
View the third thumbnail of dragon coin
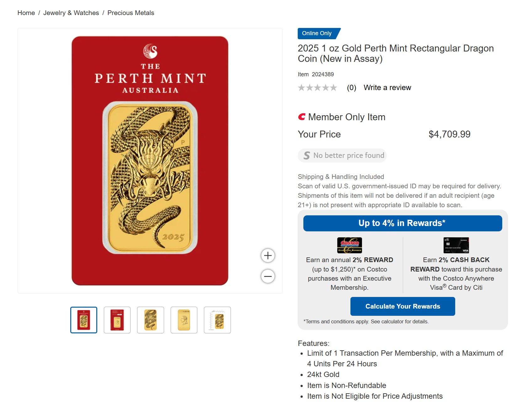(151, 320)
